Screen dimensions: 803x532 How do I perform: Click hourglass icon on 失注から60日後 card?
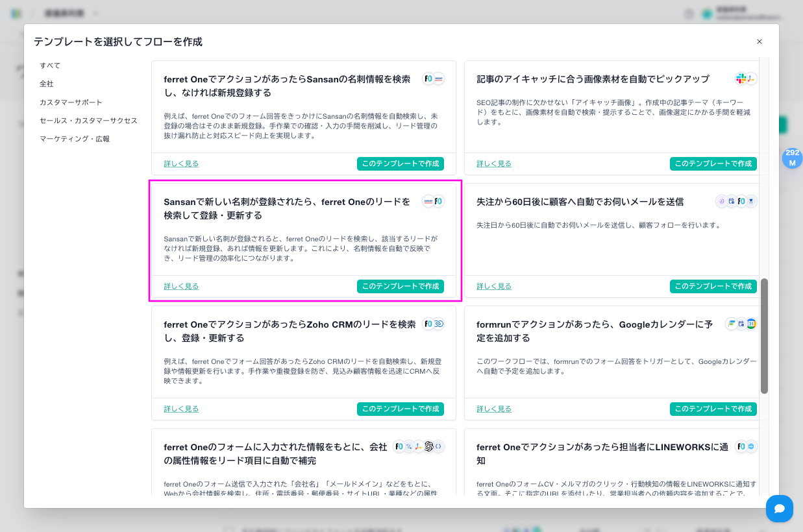(752, 201)
